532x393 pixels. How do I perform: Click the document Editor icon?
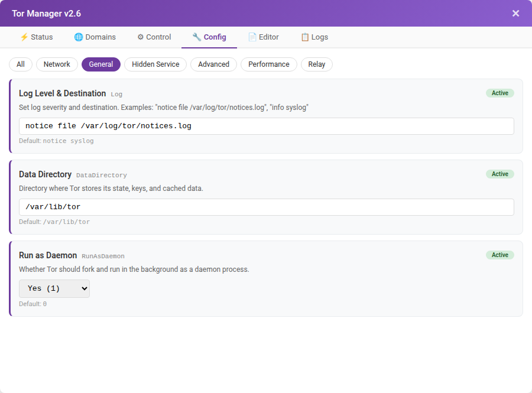tap(252, 37)
